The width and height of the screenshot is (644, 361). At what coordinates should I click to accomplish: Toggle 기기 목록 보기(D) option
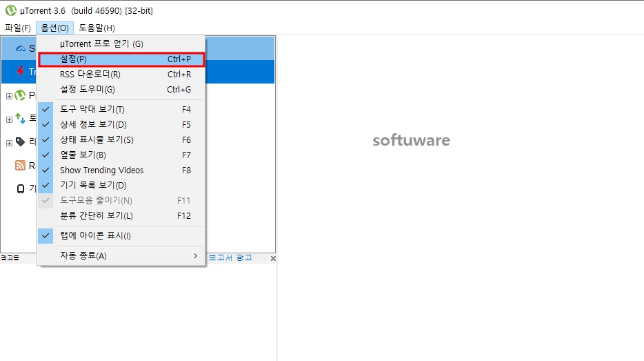121,186
